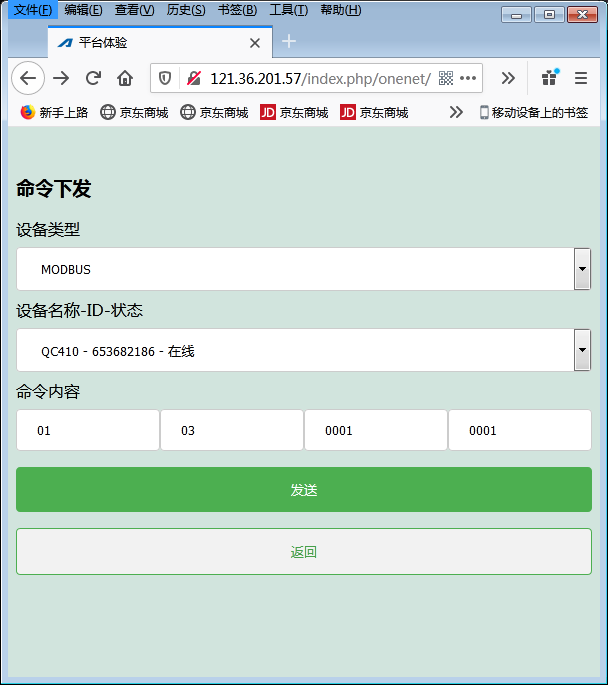Viewport: 608px width, 685px height.
Task: Click the address bar URL text
Action: [x=320, y=79]
